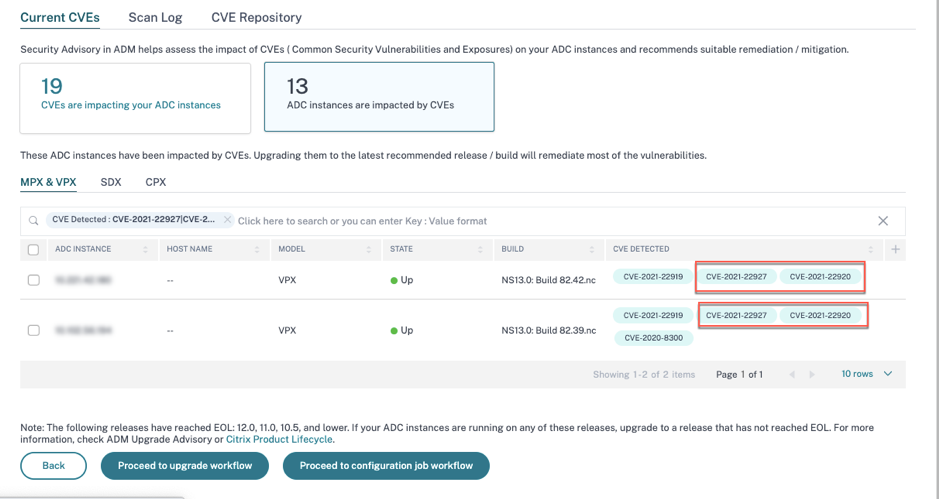Check the row with Build 82.42.nc
The width and height of the screenshot is (939, 499).
point(34,280)
